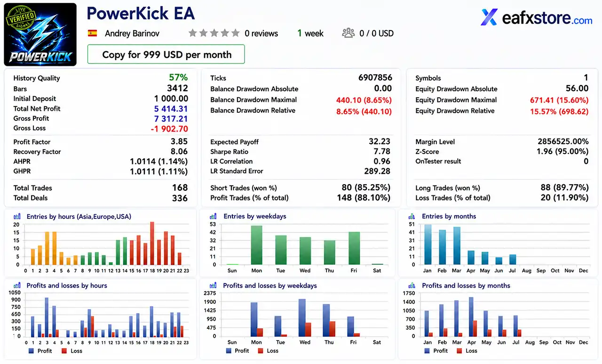Click the Balance Drawdown Maximal value 440.10 (8.65%)
This screenshot has width=602, height=364.
[364, 100]
